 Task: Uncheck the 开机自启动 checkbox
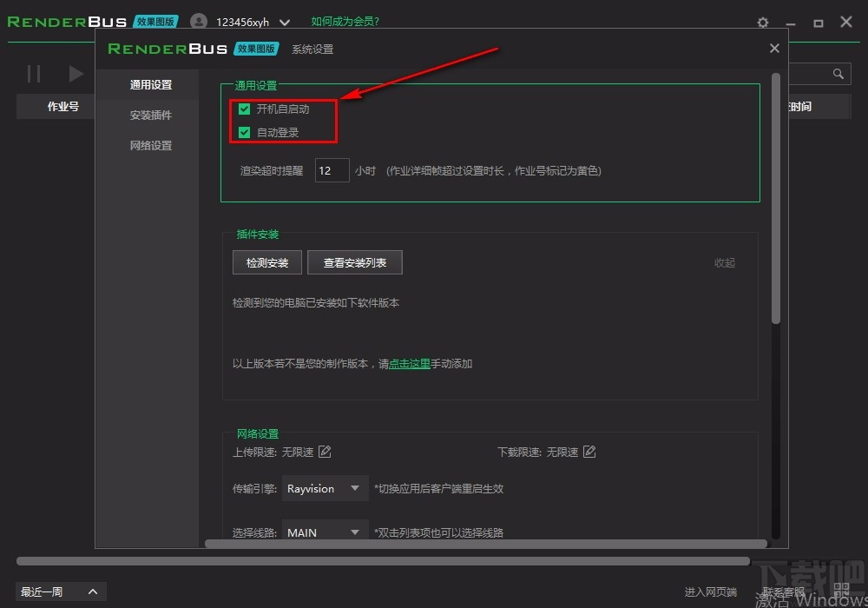pos(244,109)
